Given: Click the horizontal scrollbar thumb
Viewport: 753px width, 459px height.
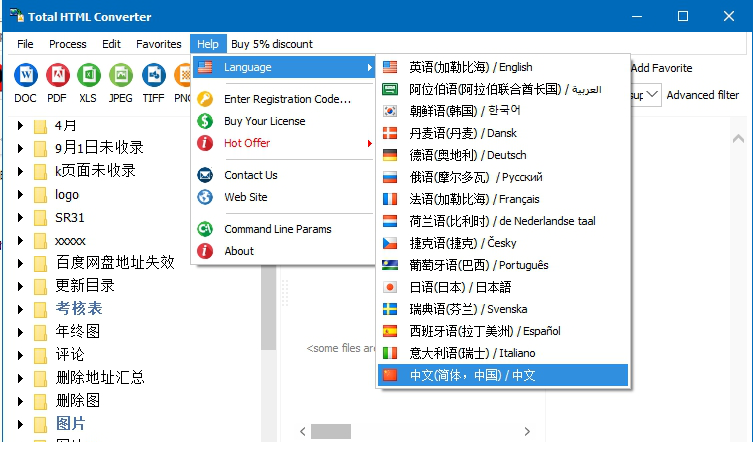Looking at the screenshot, I should (331, 431).
